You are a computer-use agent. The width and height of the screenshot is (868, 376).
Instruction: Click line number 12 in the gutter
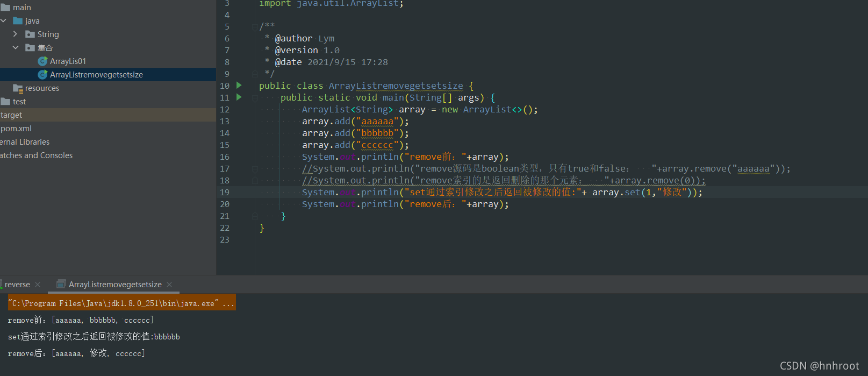tap(225, 110)
